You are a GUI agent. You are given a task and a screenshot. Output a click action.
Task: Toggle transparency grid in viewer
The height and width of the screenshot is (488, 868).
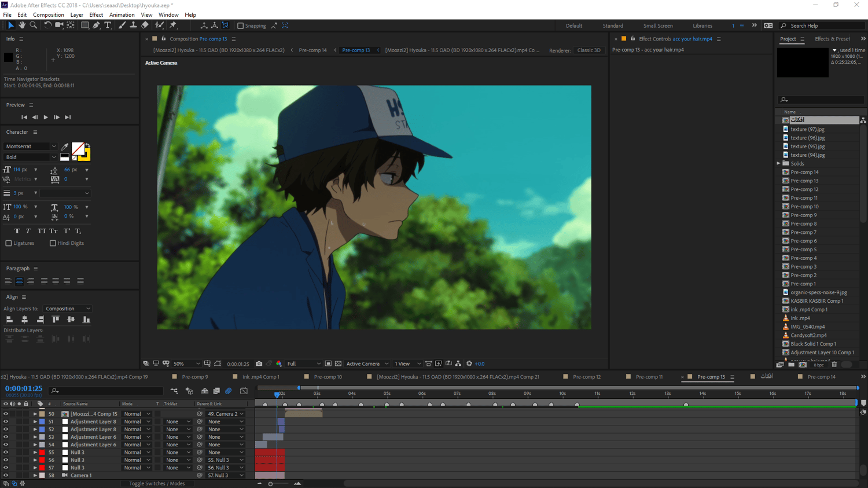338,364
